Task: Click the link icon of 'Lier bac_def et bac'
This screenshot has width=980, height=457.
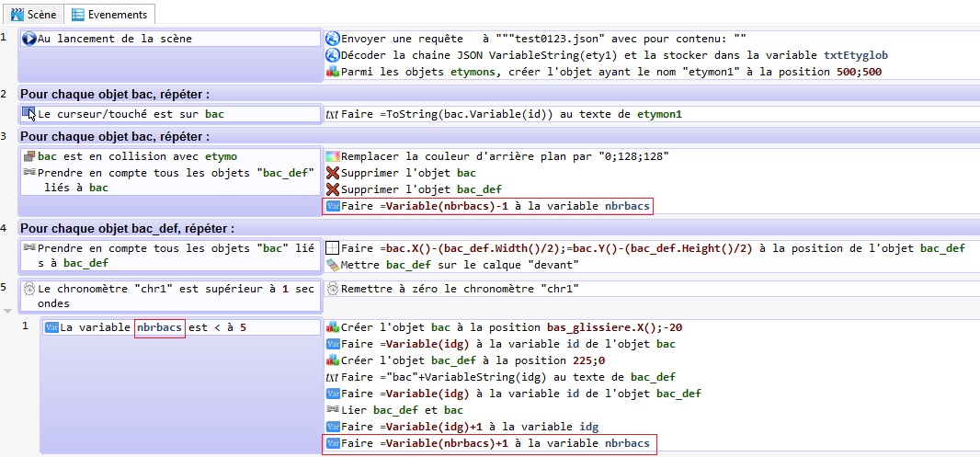Action: [x=333, y=410]
